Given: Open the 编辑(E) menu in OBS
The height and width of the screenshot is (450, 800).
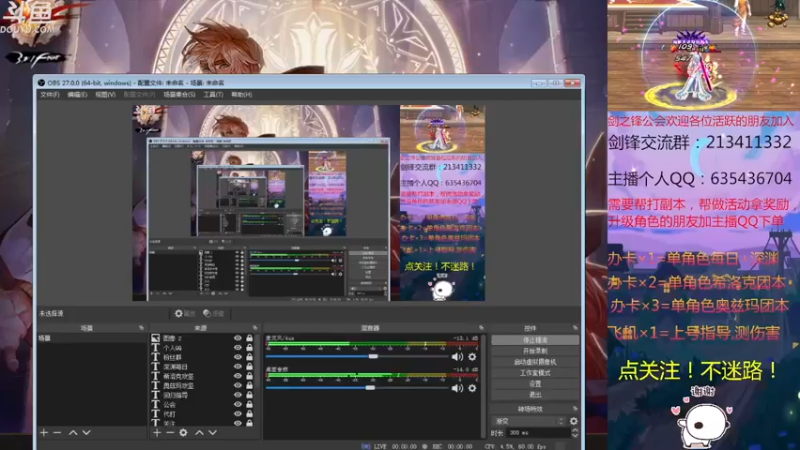Looking at the screenshot, I should 77,94.
